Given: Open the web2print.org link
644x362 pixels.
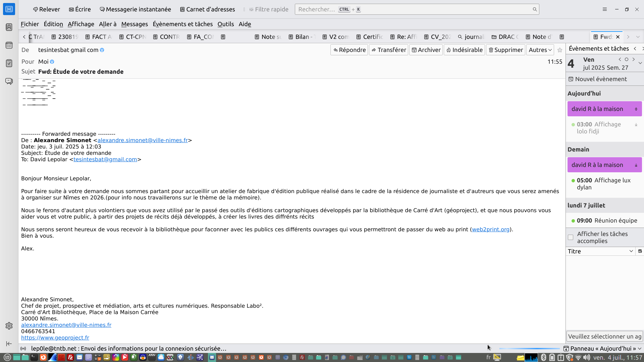Looking at the screenshot, I should pyautogui.click(x=490, y=229).
